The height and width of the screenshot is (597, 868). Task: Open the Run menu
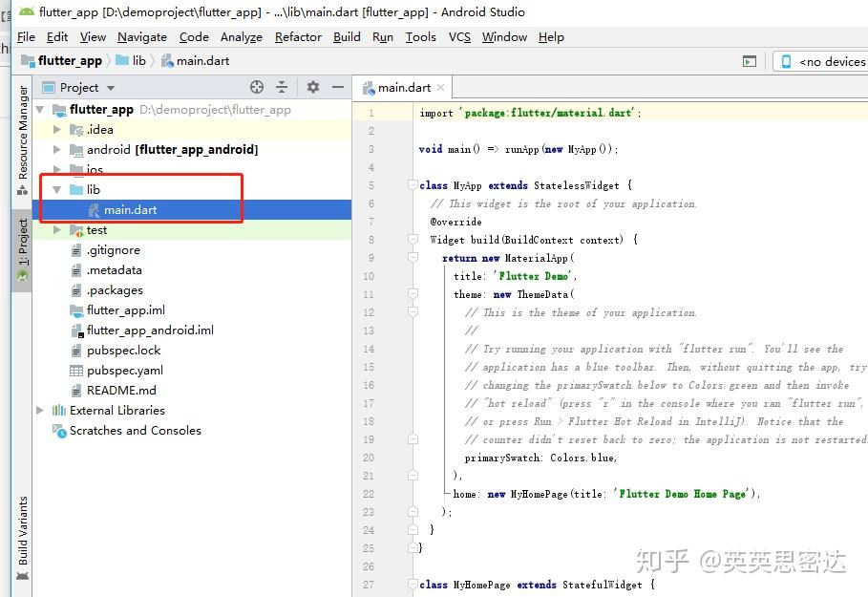coord(383,37)
